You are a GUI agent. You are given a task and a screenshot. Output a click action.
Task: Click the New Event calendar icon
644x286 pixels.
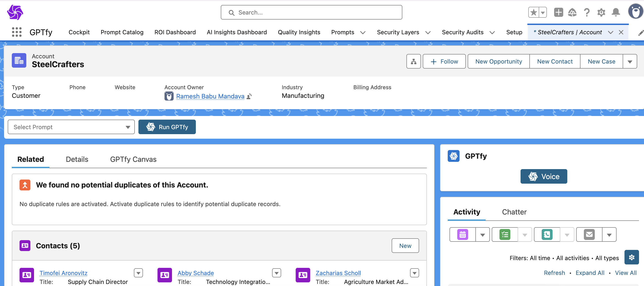pos(462,235)
